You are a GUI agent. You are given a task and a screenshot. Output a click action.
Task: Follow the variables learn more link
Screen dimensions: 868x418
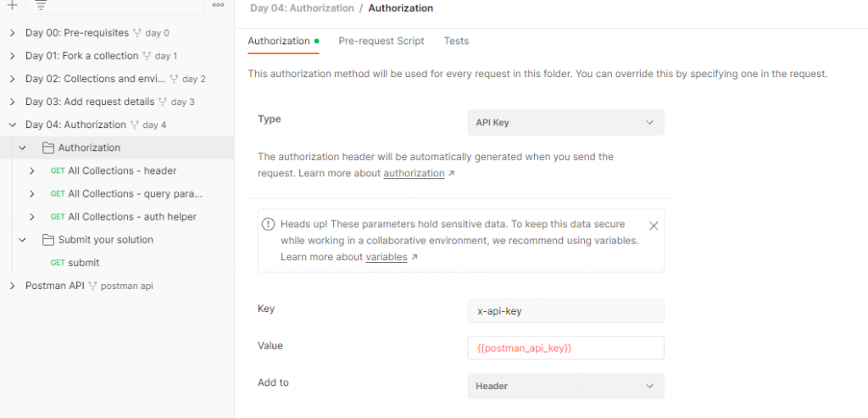coord(386,257)
